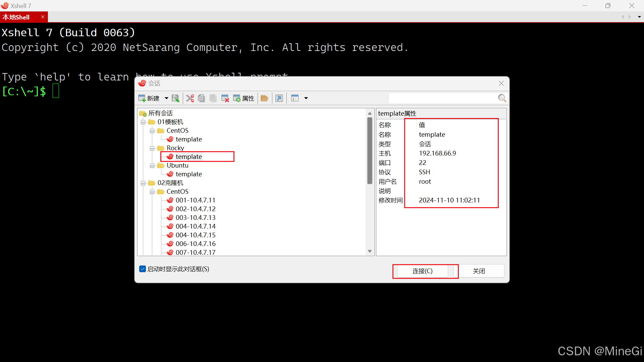Select the 本地Shell tab
The width and height of the screenshot is (644, 362).
tap(17, 17)
